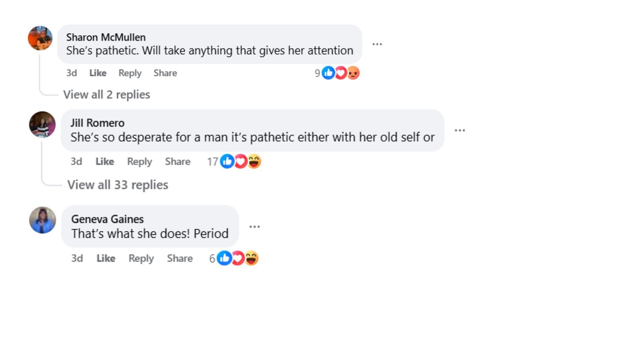644x362 pixels.
Task: Click the 3d timestamp on Geneva's comment
Action: point(77,258)
